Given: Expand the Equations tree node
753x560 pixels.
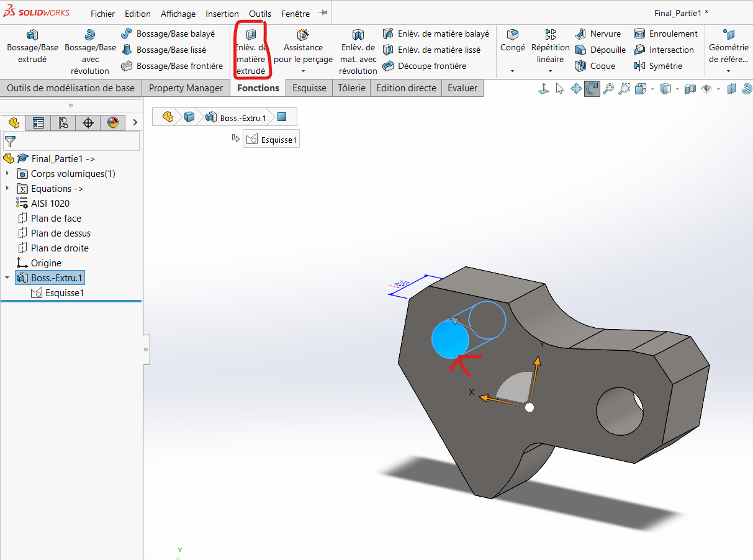Looking at the screenshot, I should point(7,188).
